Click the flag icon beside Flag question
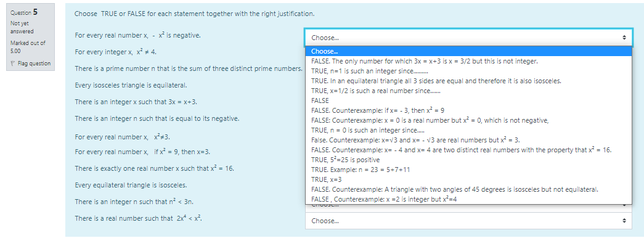Image resolution: width=644 pixels, height=238 pixels. 13,64
